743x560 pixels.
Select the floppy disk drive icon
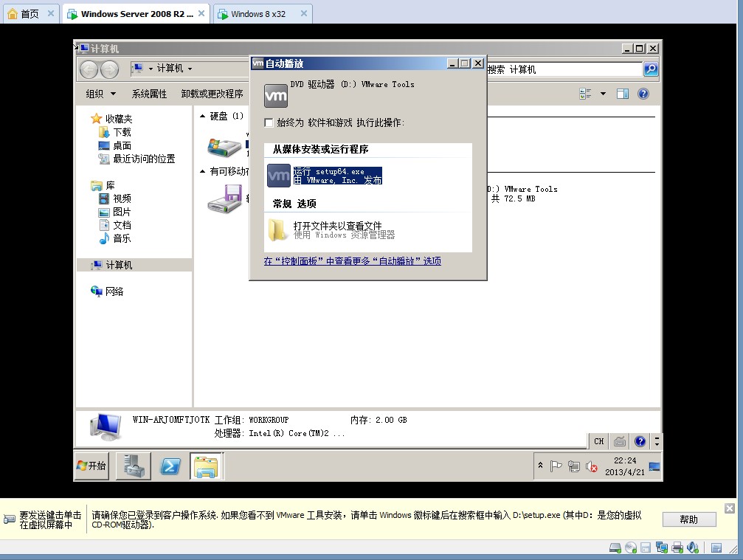(224, 199)
